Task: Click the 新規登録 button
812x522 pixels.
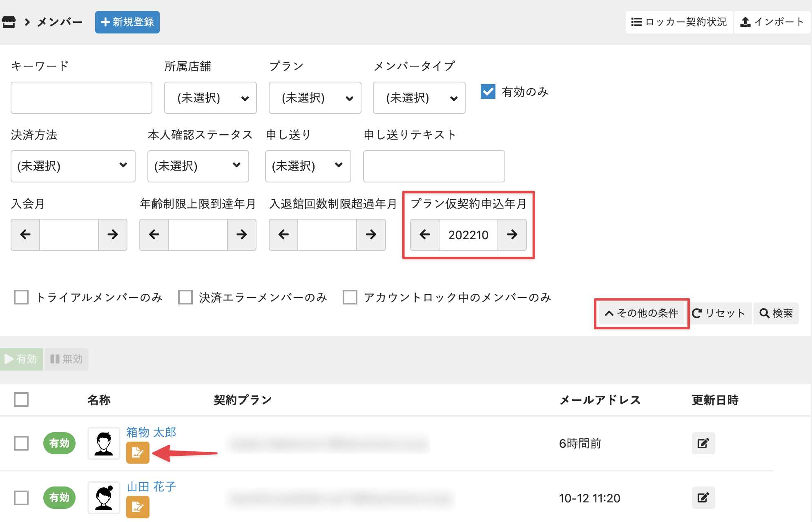Action: pyautogui.click(x=127, y=22)
